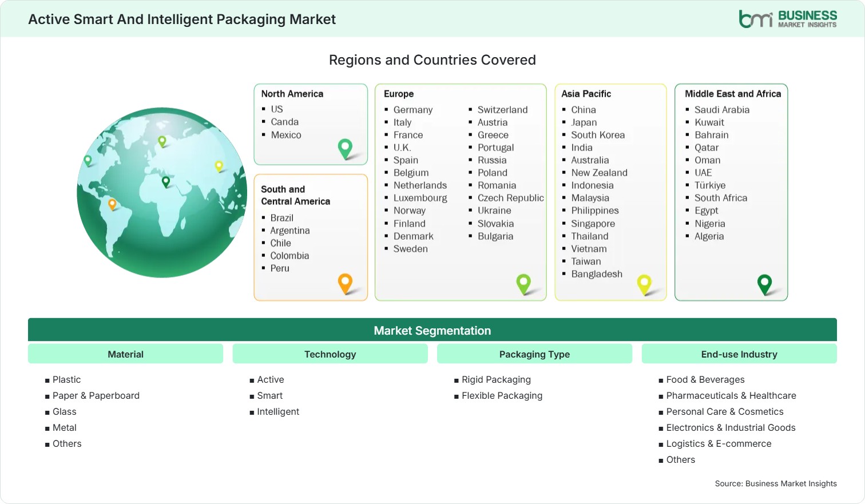The height and width of the screenshot is (504, 865).
Task: Click the Europe heading
Action: tap(399, 94)
